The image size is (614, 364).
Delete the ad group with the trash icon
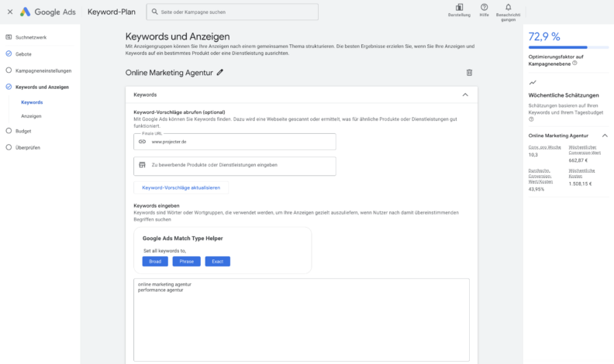click(x=469, y=72)
